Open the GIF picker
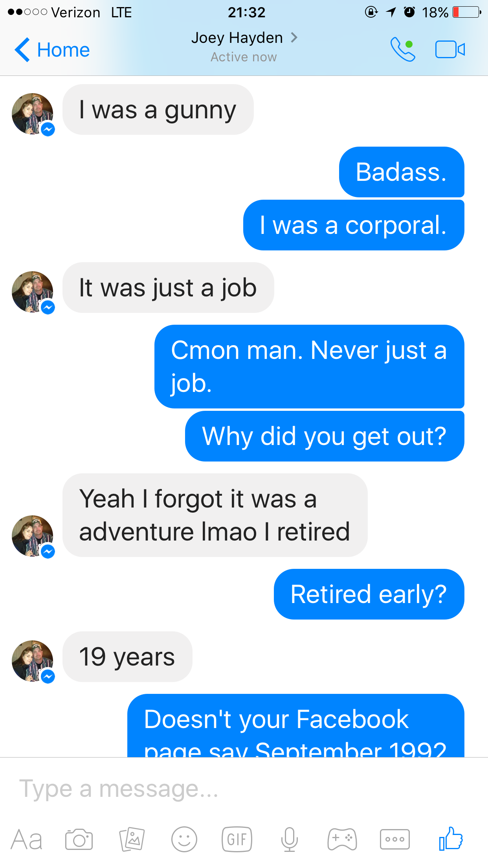Image resolution: width=488 pixels, height=868 pixels. [x=237, y=840]
